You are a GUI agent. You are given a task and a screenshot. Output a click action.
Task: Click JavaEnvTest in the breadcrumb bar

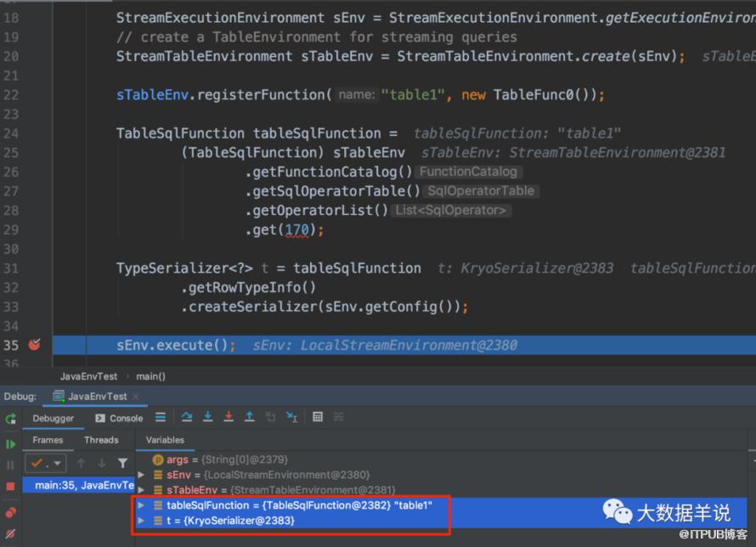point(88,376)
